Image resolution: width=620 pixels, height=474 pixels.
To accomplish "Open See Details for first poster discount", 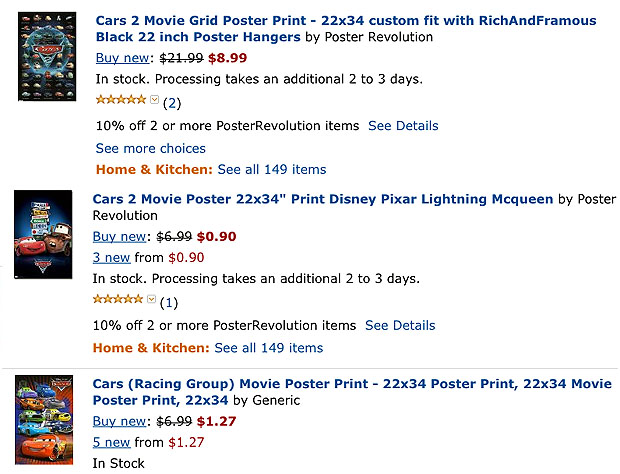I will click(403, 126).
